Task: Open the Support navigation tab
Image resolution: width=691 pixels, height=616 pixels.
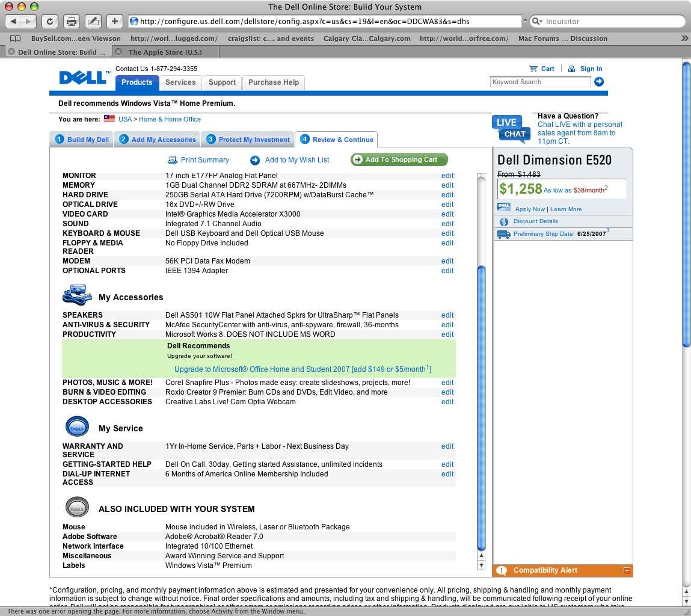Action: (222, 82)
